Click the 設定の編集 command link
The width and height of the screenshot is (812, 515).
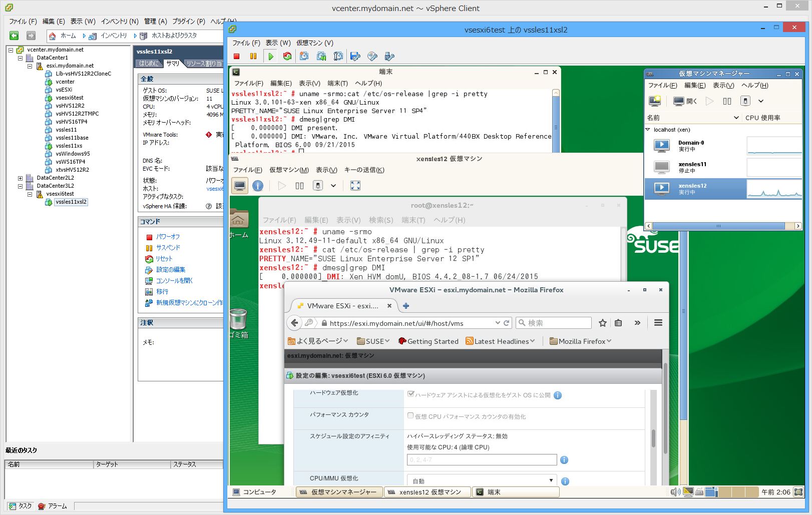pyautogui.click(x=171, y=270)
